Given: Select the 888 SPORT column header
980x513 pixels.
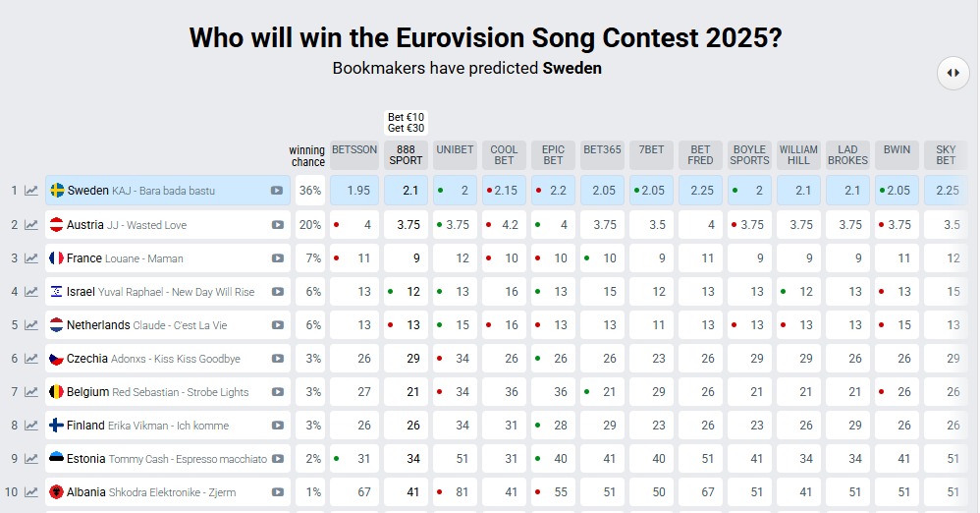Looking at the screenshot, I should click(407, 155).
